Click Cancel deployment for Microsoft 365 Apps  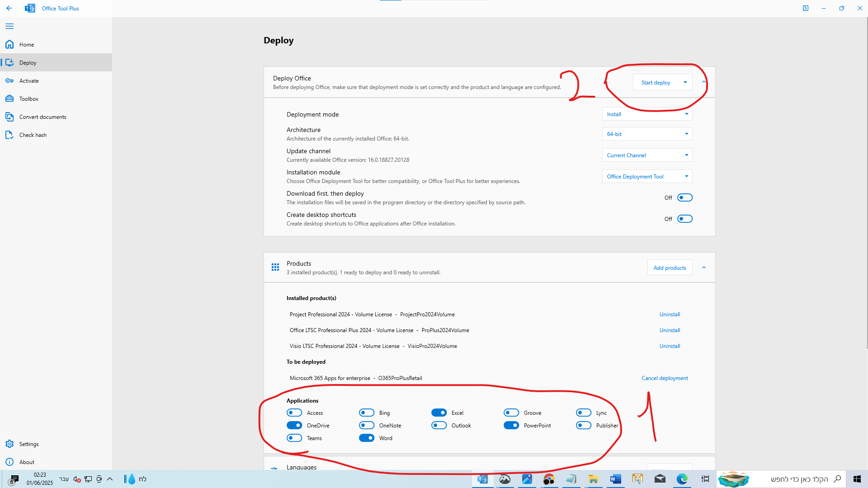pyautogui.click(x=665, y=378)
